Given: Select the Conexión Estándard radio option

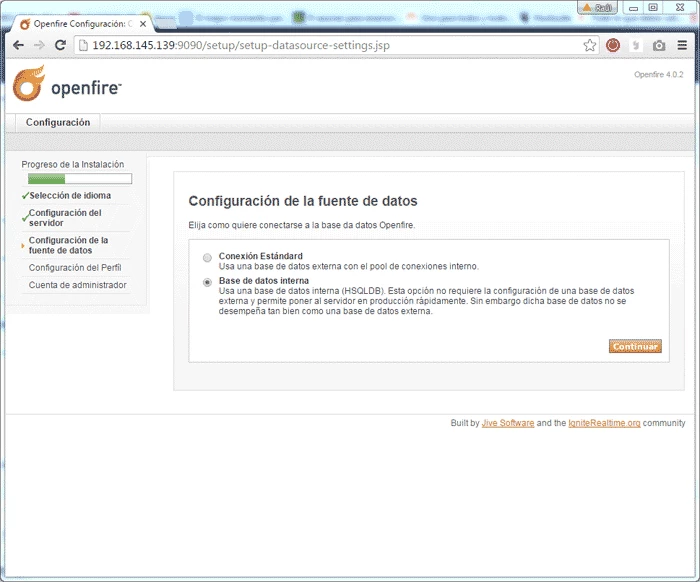Looking at the screenshot, I should tap(207, 258).
